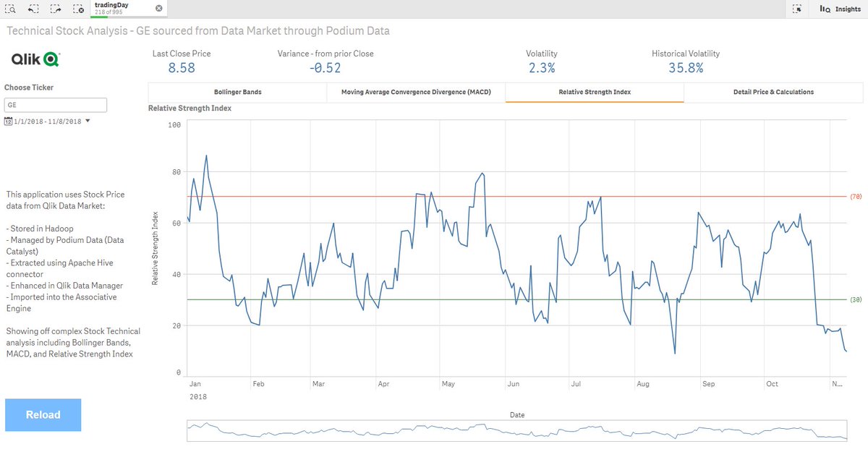This screenshot has height=465, width=868.
Task: Open the selections tool icon
Action: (797, 9)
